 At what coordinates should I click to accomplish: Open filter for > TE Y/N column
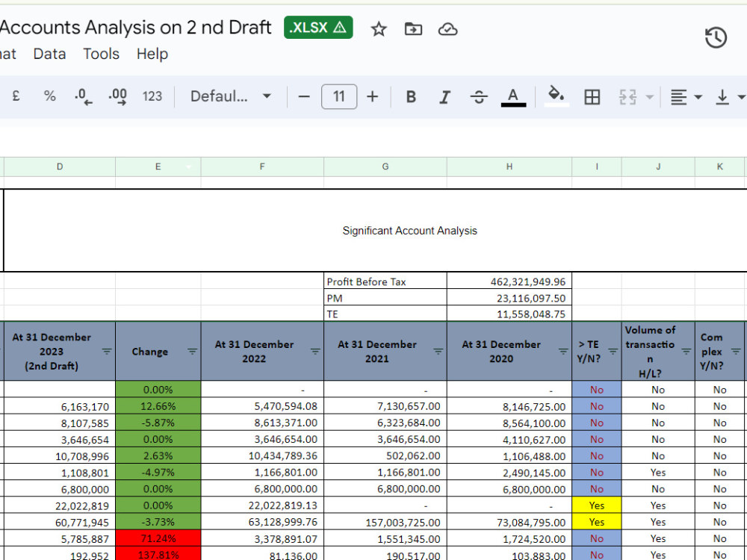[613, 352]
